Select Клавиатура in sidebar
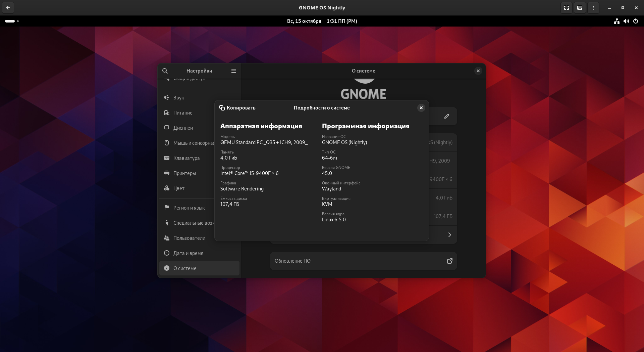Screen dimensions: 644x352 pyautogui.click(x=187, y=158)
